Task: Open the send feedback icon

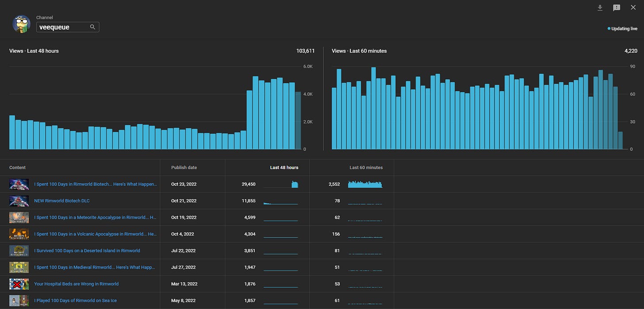Action: (x=617, y=8)
